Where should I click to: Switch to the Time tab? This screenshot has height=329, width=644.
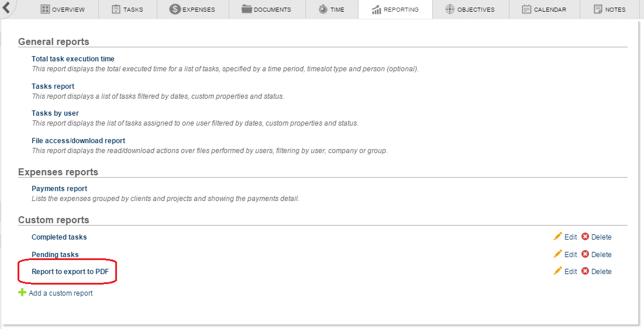tap(331, 9)
